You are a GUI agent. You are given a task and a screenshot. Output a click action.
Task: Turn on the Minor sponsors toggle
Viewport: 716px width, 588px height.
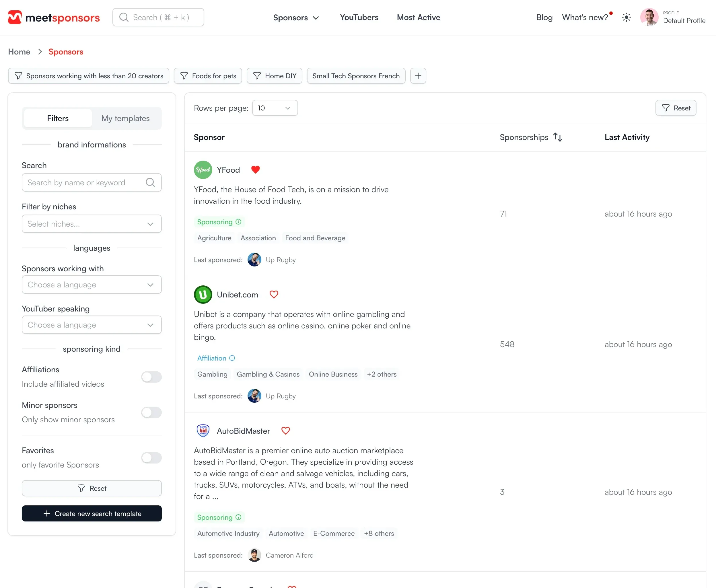tap(151, 412)
